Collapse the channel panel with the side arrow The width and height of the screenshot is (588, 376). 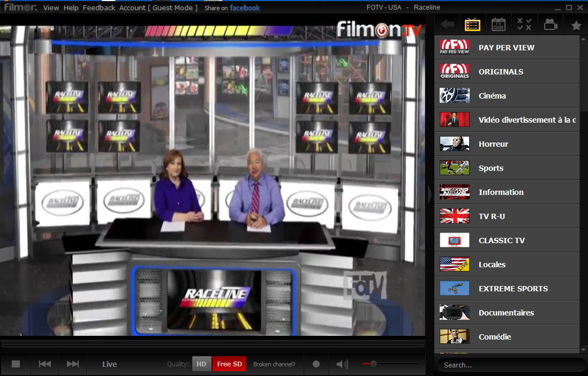point(429,194)
